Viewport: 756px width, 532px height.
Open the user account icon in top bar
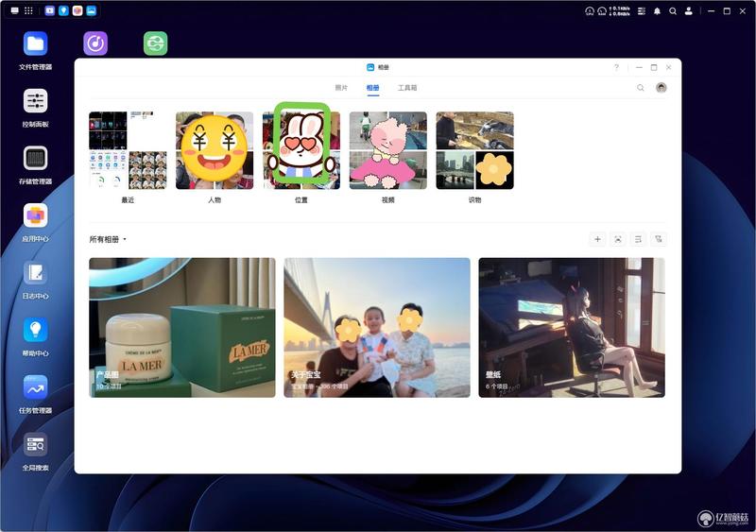[689, 11]
